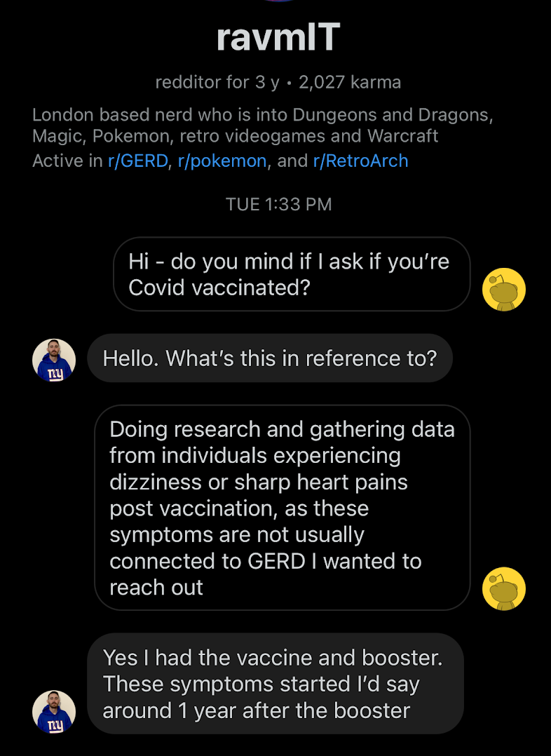Tap the TUE 1:33 PM timestamp
Image resolution: width=551 pixels, height=756 pixels.
[278, 204]
